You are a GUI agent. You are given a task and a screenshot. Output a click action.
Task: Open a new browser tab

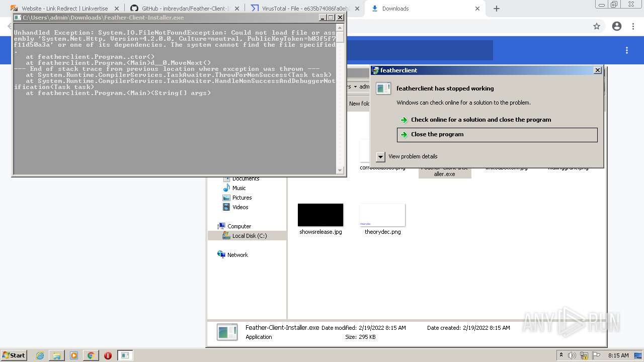(497, 9)
